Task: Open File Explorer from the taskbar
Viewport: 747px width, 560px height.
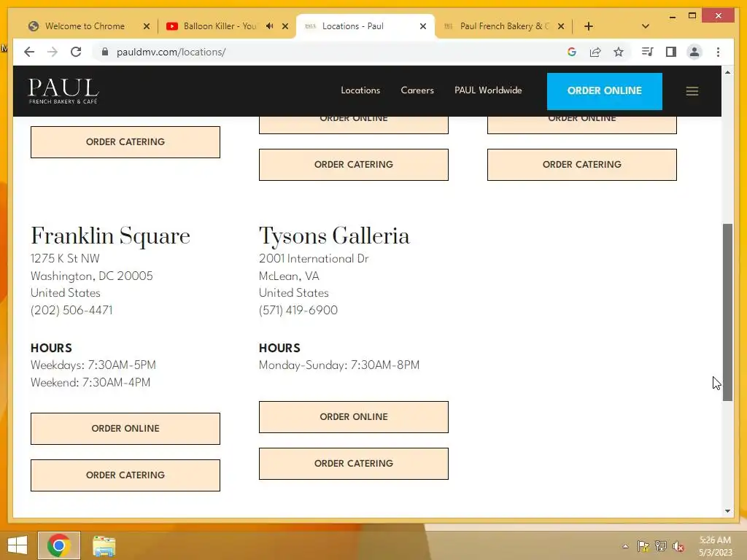Action: 104,546
